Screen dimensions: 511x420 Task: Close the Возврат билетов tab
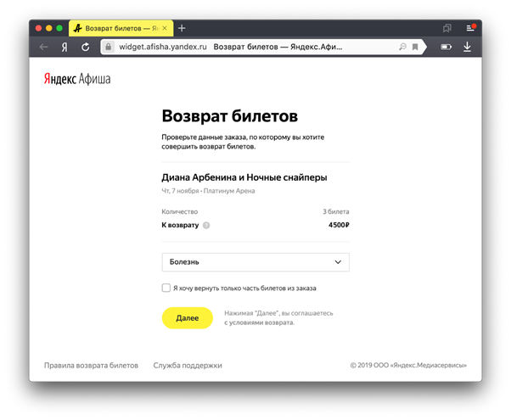(x=165, y=28)
